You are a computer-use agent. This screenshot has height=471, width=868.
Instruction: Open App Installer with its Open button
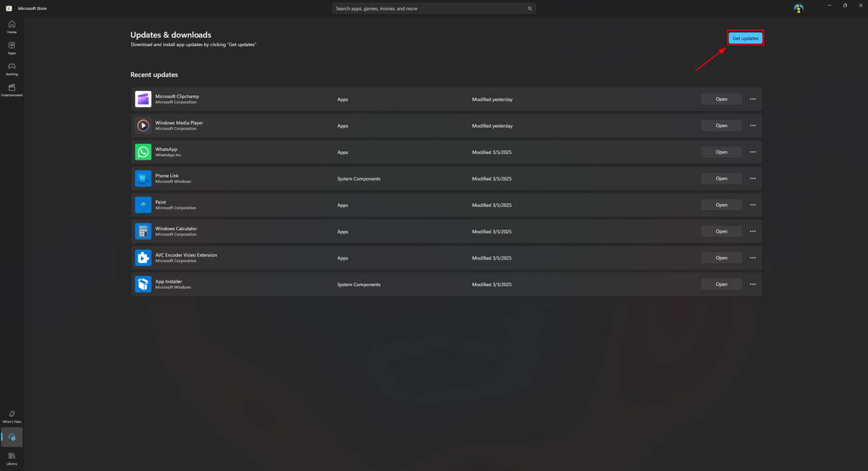tap(722, 284)
